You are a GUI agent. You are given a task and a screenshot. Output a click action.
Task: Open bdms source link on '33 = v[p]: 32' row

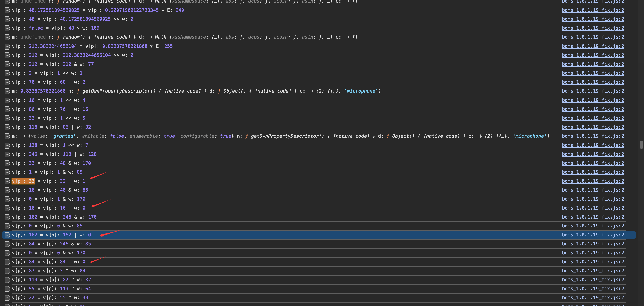click(593, 181)
